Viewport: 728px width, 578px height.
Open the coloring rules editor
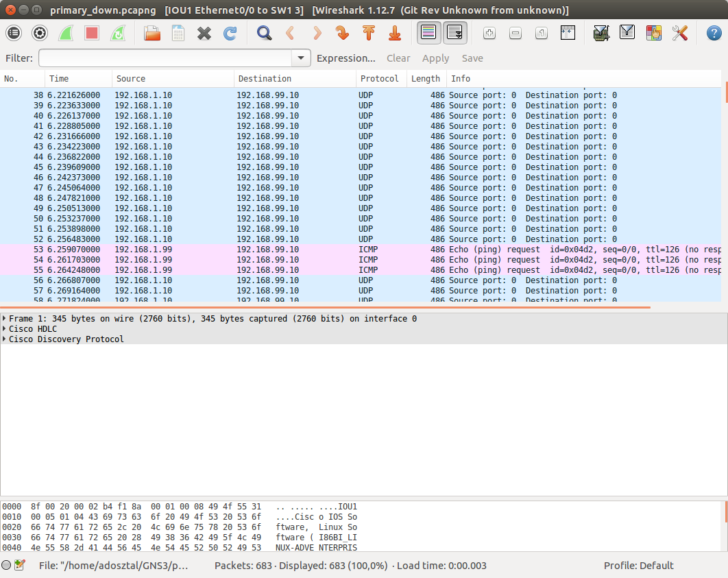(x=653, y=33)
